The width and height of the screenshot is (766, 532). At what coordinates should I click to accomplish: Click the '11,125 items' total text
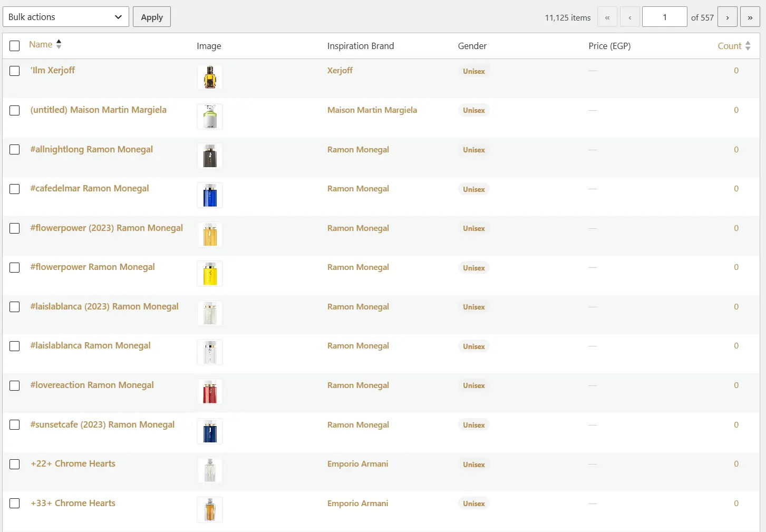(x=568, y=17)
